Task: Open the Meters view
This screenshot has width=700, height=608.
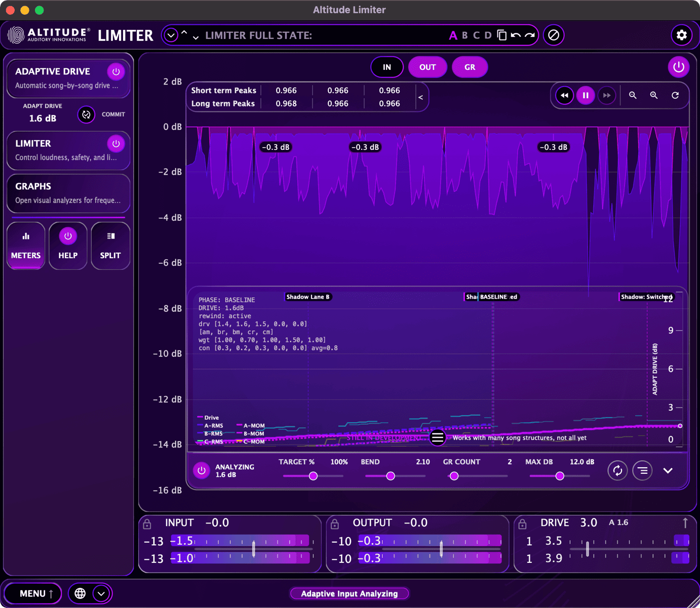Action: (26, 246)
